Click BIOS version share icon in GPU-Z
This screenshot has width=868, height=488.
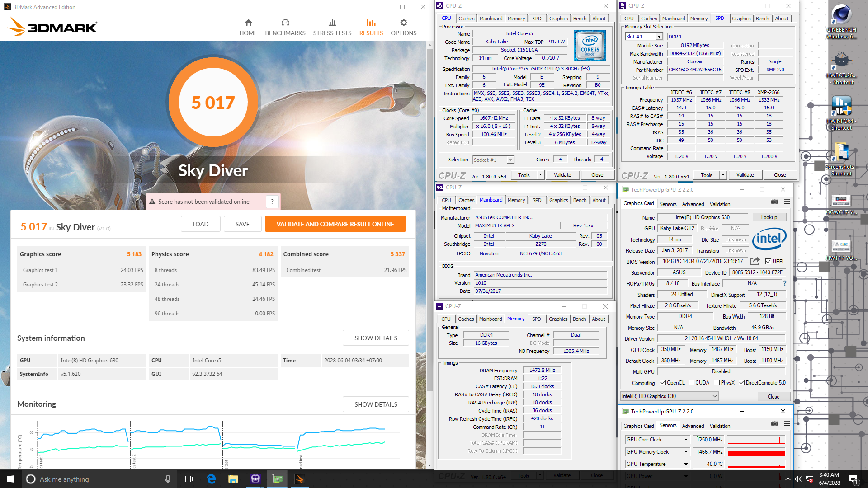(755, 261)
